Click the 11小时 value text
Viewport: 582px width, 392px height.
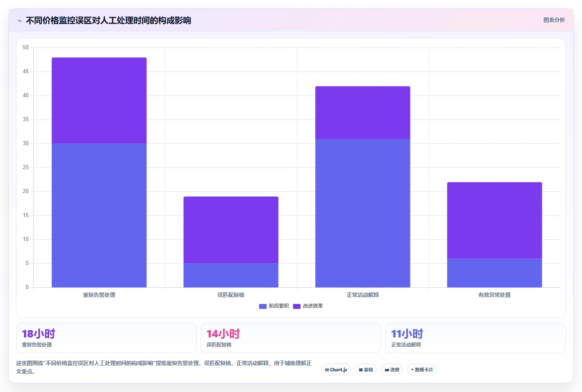pos(407,334)
